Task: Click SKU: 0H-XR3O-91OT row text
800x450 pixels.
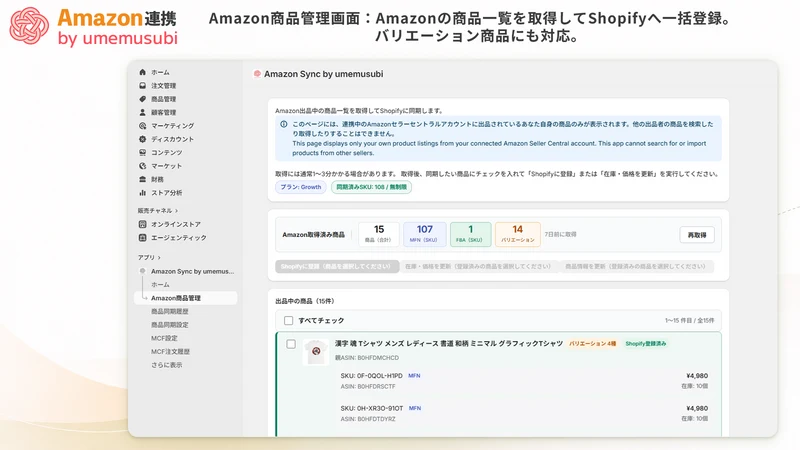Action: tap(372, 408)
